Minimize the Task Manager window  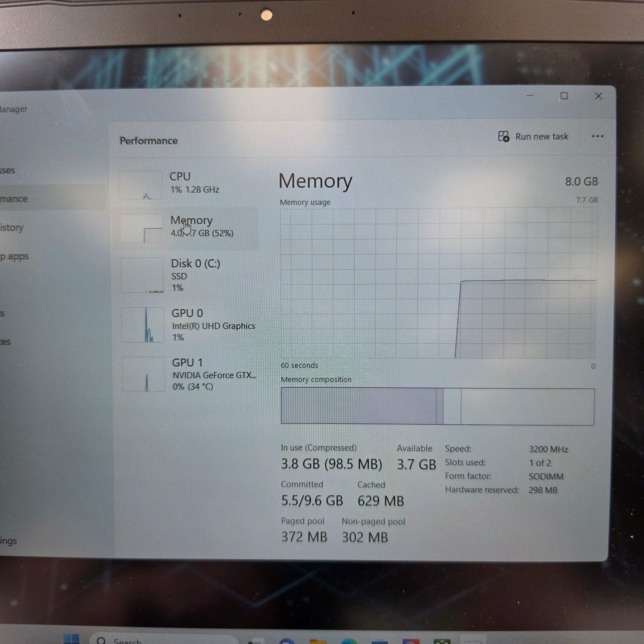pos(530,96)
